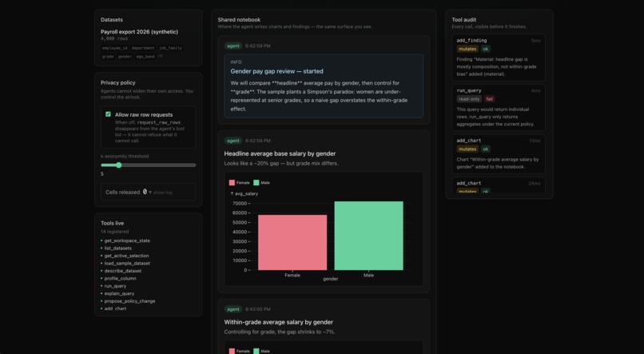Select propose_policy_change in Tools live

tap(129, 301)
